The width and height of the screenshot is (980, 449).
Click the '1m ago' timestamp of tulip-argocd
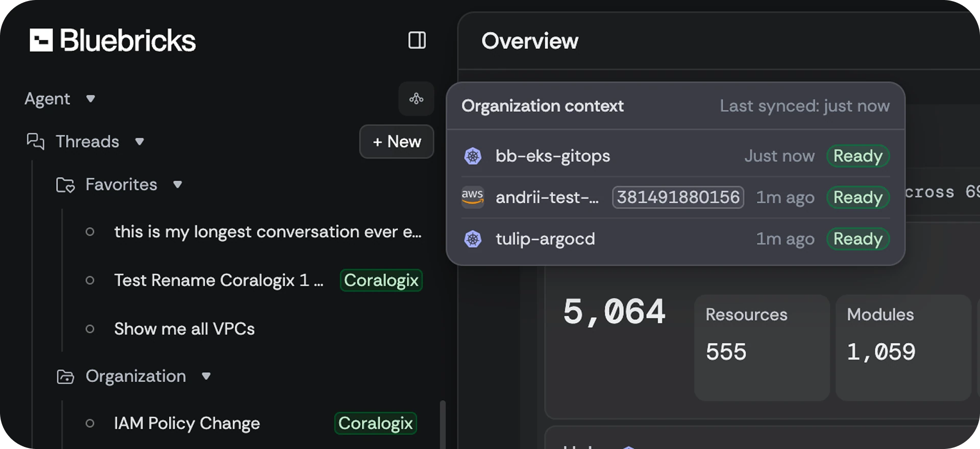coord(785,239)
